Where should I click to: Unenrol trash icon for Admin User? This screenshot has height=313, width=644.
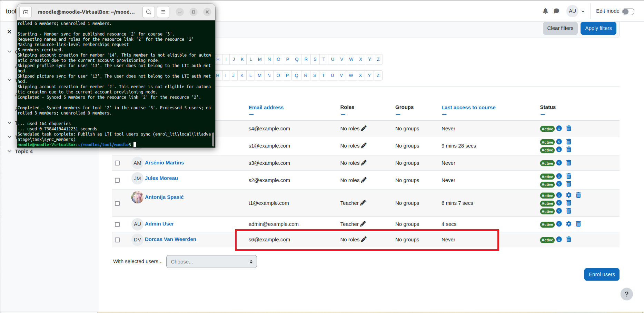[x=578, y=224]
